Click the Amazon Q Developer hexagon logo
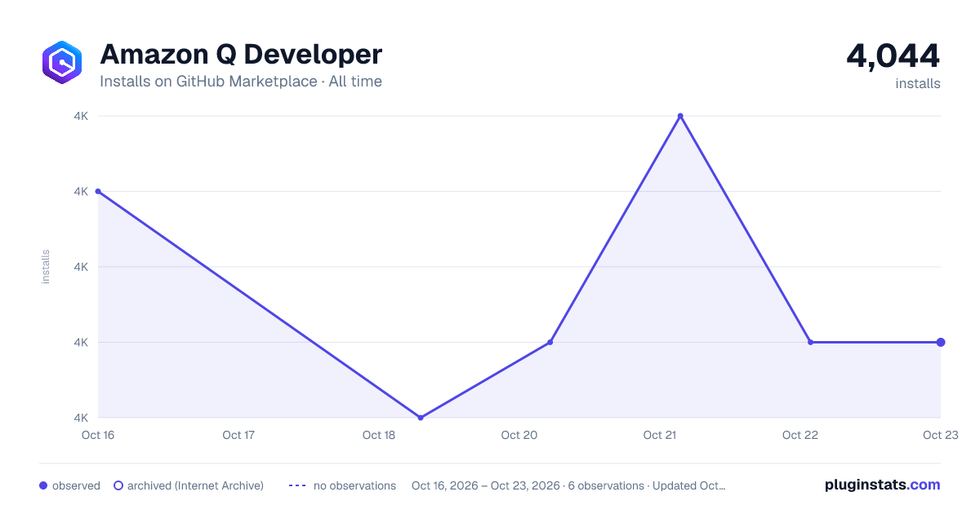The width and height of the screenshot is (980, 514). [x=62, y=62]
